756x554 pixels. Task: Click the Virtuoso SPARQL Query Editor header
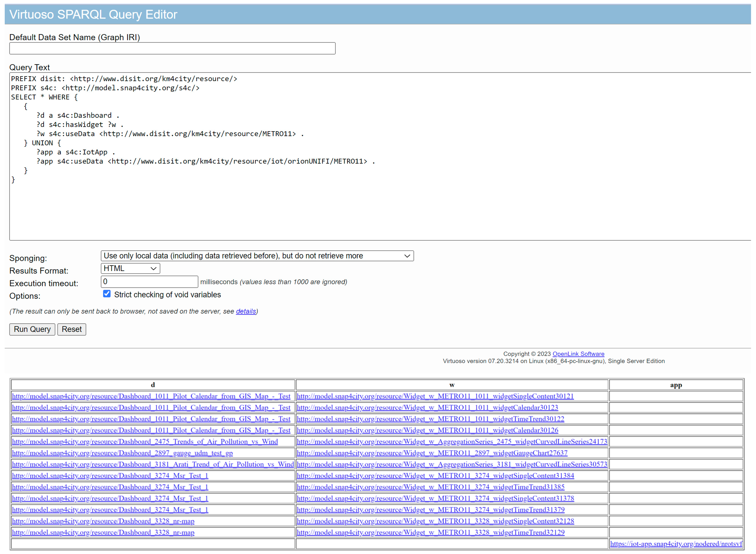click(93, 14)
